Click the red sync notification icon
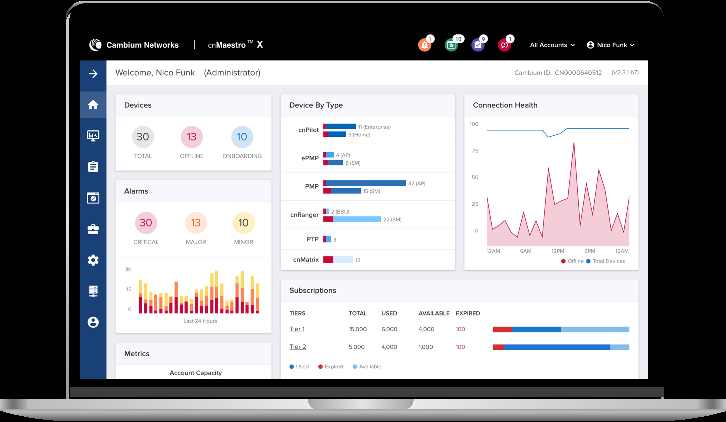This screenshot has height=422, width=726. (x=506, y=45)
